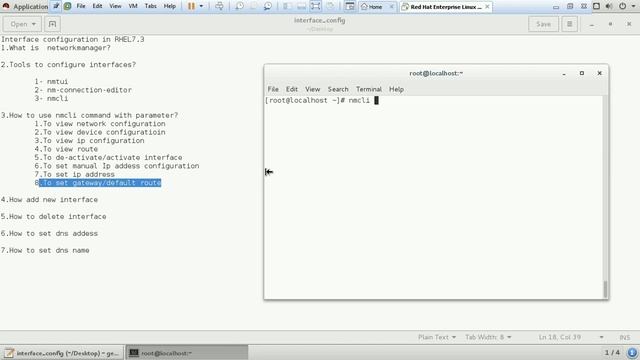The image size is (640, 360).
Task: Open terminal View menu
Action: pyautogui.click(x=312, y=89)
